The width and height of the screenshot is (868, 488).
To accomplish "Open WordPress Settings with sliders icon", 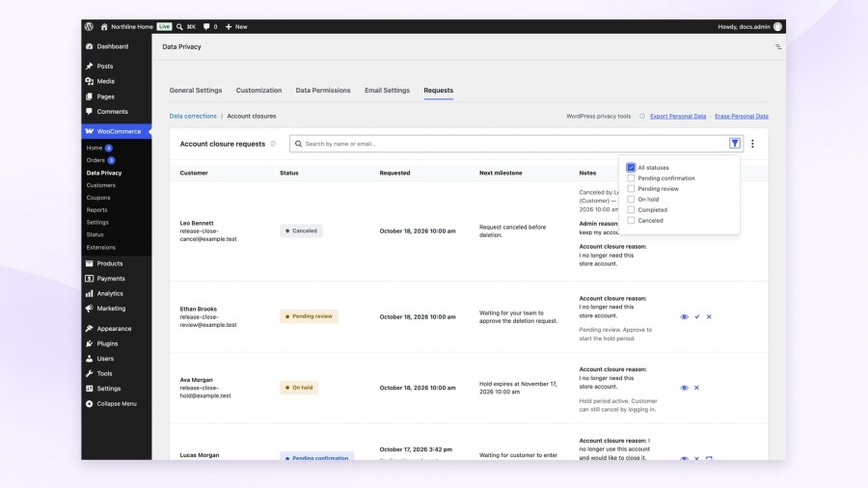I will pos(108,389).
